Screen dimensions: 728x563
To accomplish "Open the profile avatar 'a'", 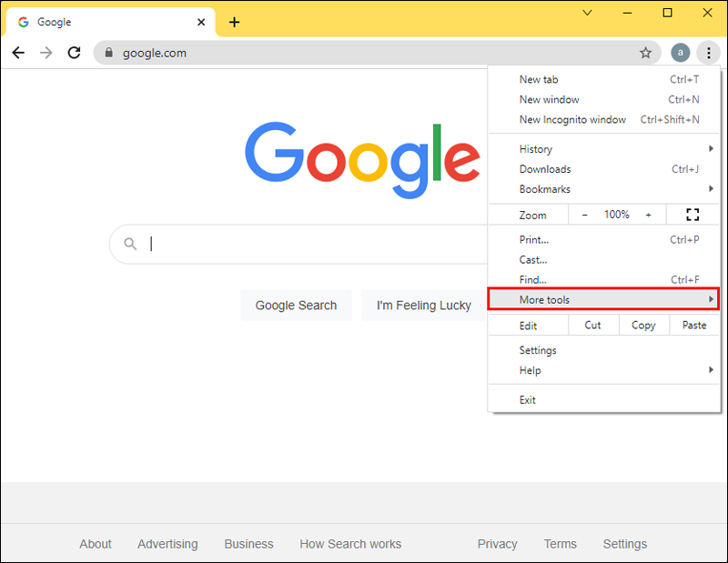I will pos(680,53).
